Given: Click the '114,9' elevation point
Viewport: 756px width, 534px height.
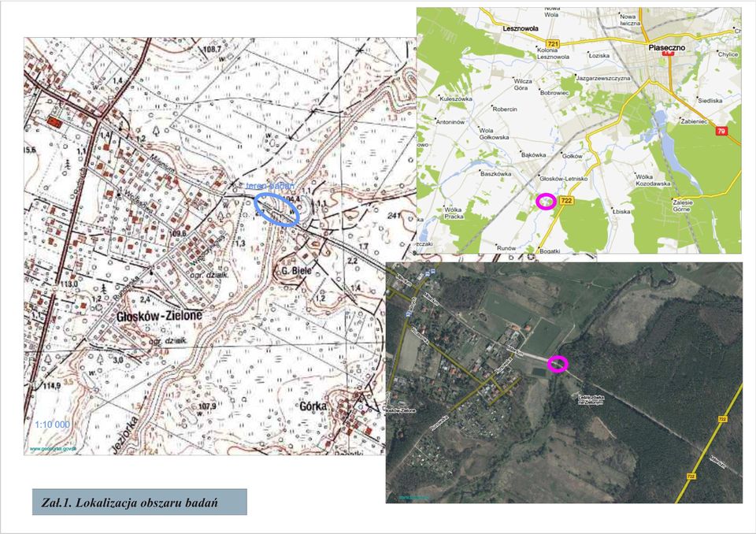Looking at the screenshot, I should pyautogui.click(x=52, y=385).
